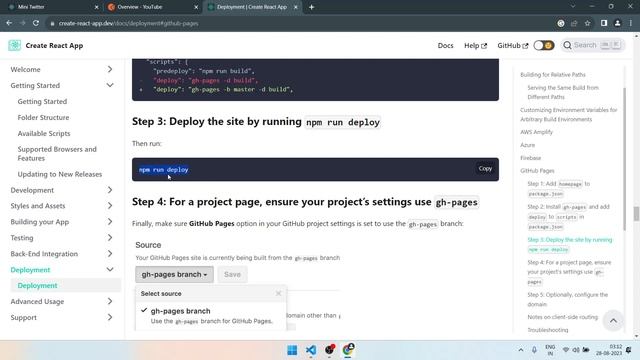Toggle dark mode switch
Image resolution: width=640 pixels, height=360 pixels.
544,45
